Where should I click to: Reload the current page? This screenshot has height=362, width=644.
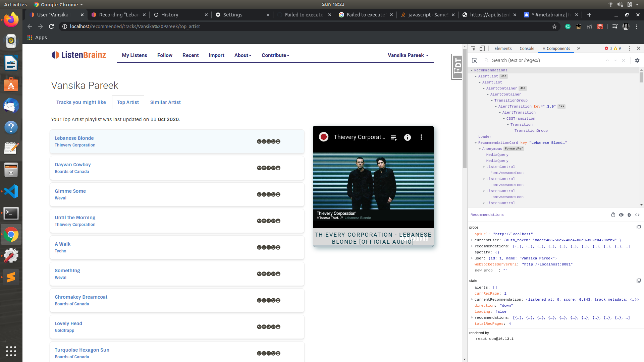coord(51,26)
